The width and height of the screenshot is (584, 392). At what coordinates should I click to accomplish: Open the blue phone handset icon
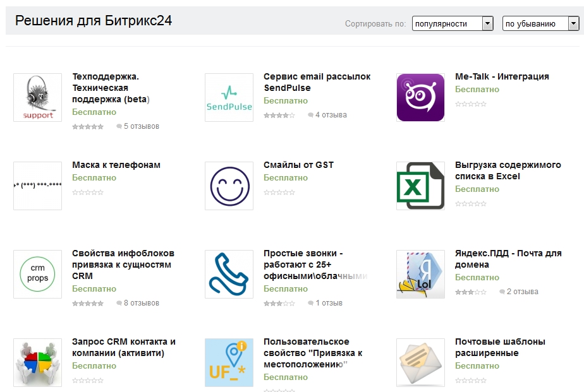click(229, 275)
